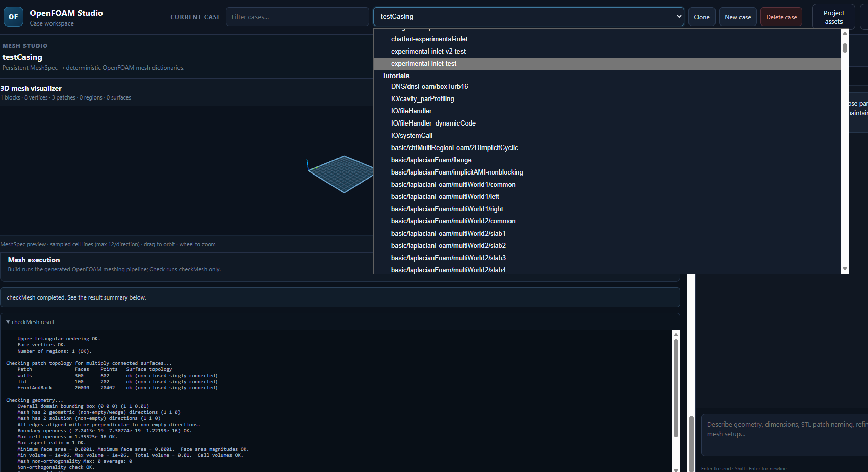The height and width of the screenshot is (472, 868).
Task: Pick the highlighted experimental-inlet-test case
Action: pos(607,64)
